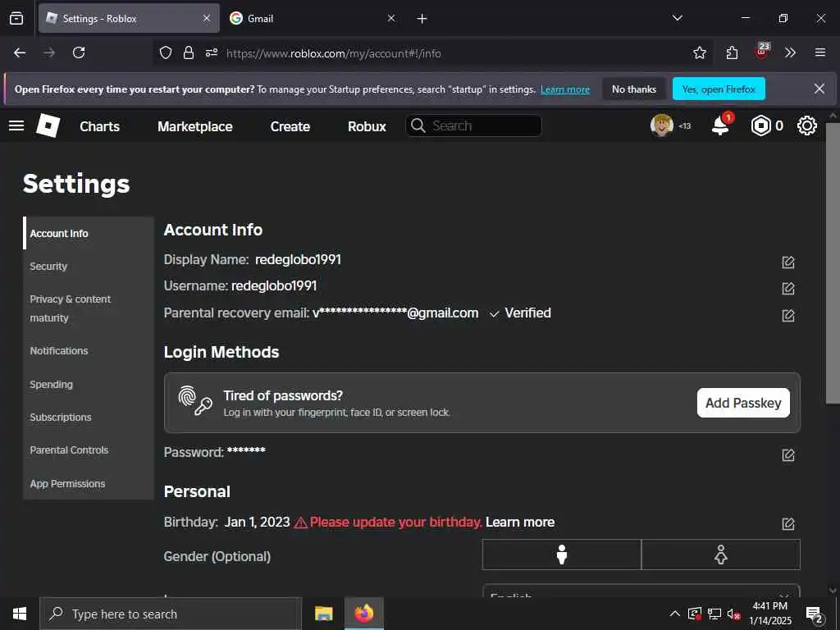Open the notifications bell icon
Viewport: 840px width, 630px height.
tap(720, 126)
